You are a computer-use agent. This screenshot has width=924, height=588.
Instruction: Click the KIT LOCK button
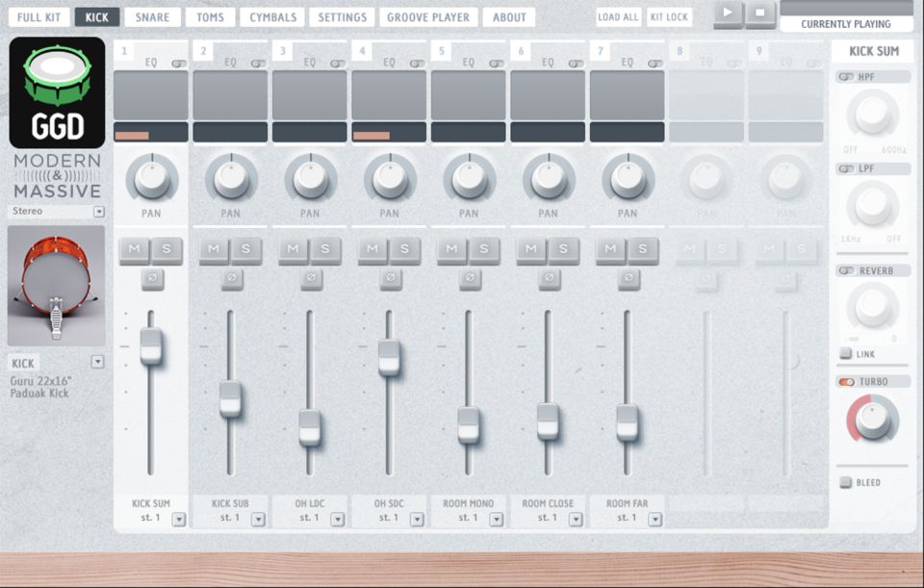tap(671, 16)
